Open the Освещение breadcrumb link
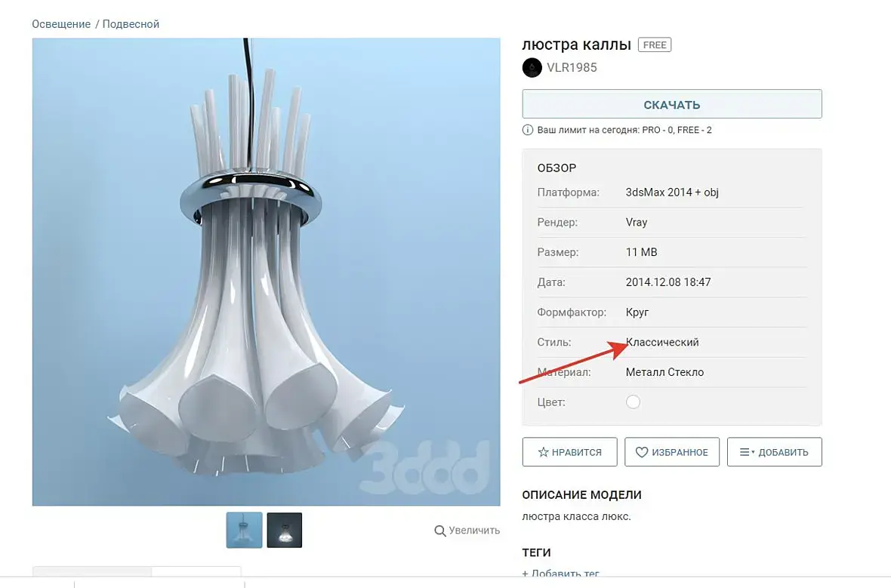This screenshot has height=588, width=891. 61,24
